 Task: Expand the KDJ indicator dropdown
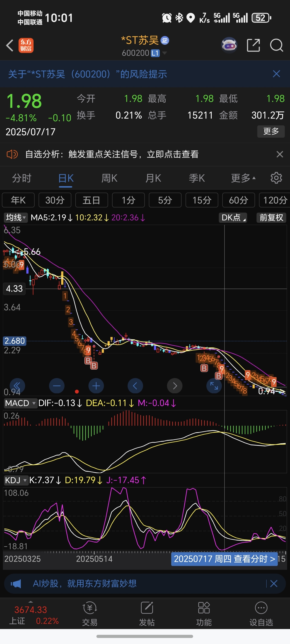pyautogui.click(x=16, y=480)
